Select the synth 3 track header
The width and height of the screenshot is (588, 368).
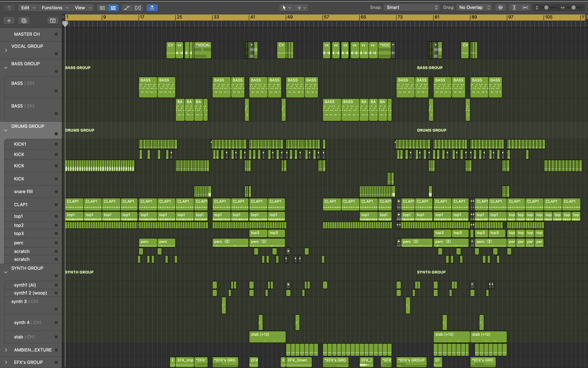(33, 305)
